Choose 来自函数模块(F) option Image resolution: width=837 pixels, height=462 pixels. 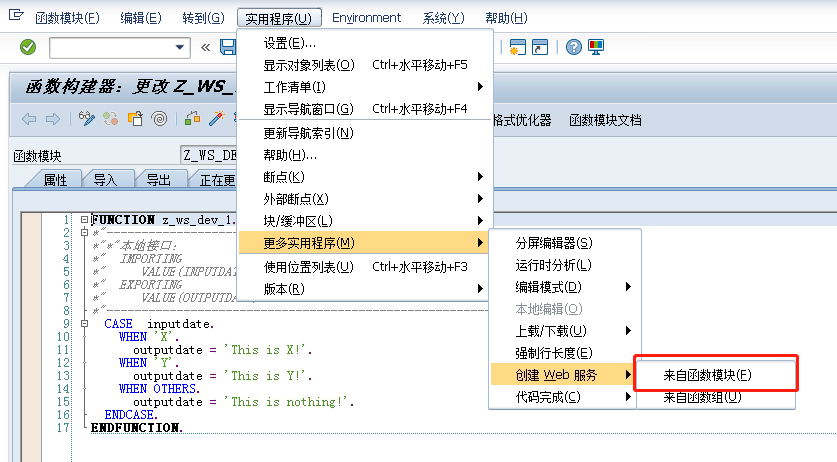click(x=715, y=375)
